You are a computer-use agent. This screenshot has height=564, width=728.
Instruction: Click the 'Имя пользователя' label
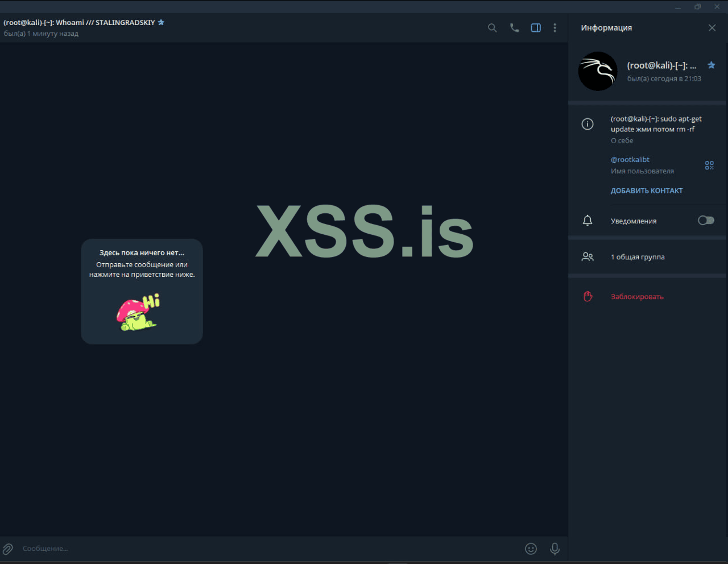tap(642, 171)
